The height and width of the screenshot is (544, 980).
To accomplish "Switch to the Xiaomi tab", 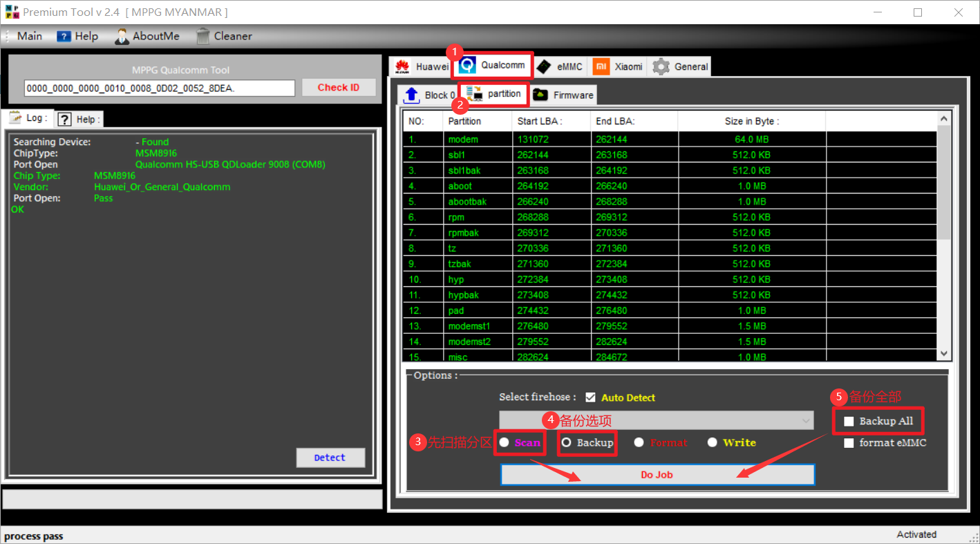I will point(619,66).
